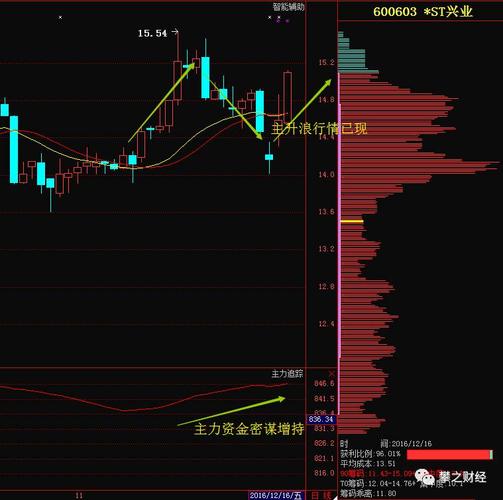Click the 慧之财经 watermark text
Image resolution: width=503 pixels, height=500 pixels.
click(x=462, y=477)
